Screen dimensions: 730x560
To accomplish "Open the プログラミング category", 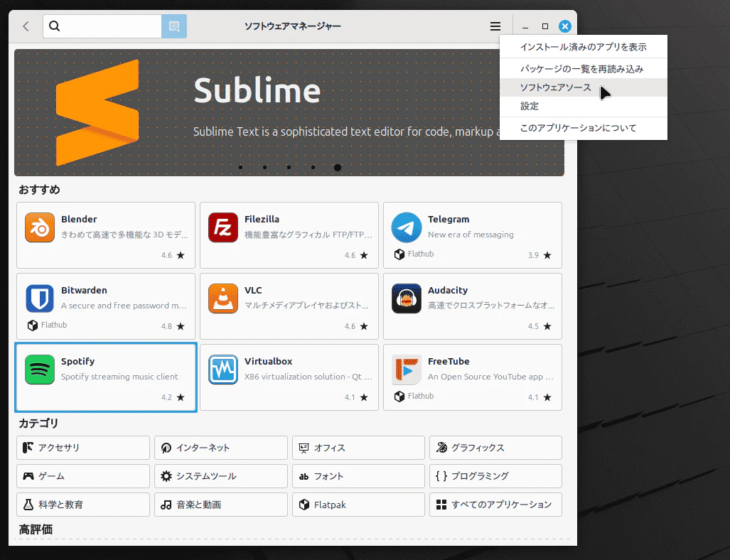I will pos(496,476).
